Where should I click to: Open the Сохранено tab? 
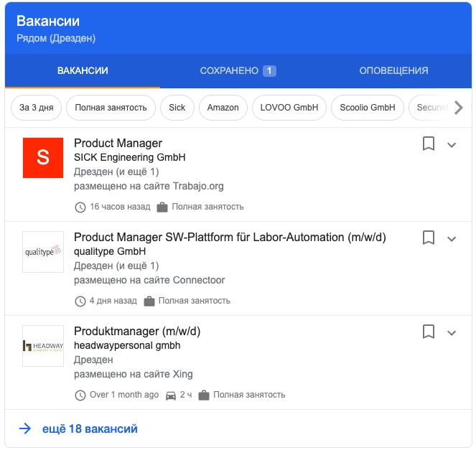(x=238, y=70)
